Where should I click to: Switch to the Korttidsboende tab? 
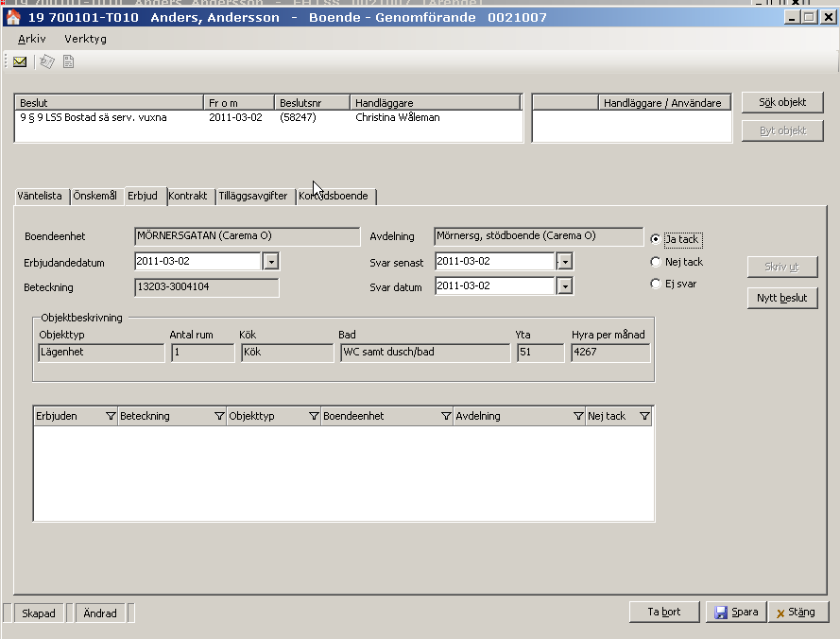click(334, 197)
